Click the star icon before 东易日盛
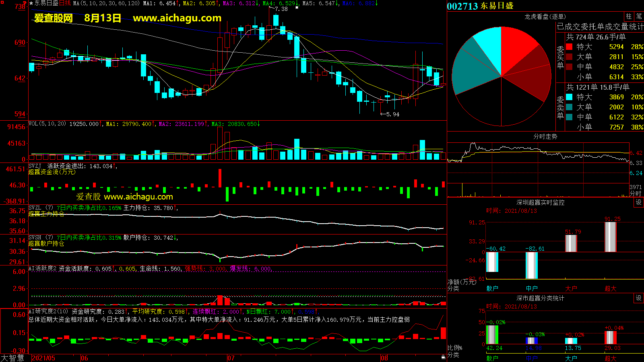Image resolution: width=644 pixels, height=362 pixels. (31, 3)
